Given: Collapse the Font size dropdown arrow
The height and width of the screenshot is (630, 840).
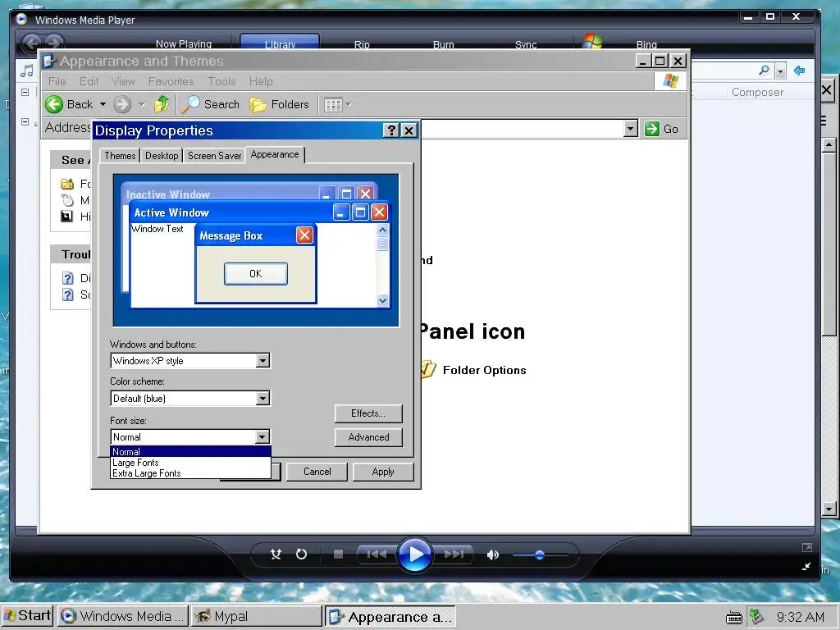Looking at the screenshot, I should pos(262,436).
